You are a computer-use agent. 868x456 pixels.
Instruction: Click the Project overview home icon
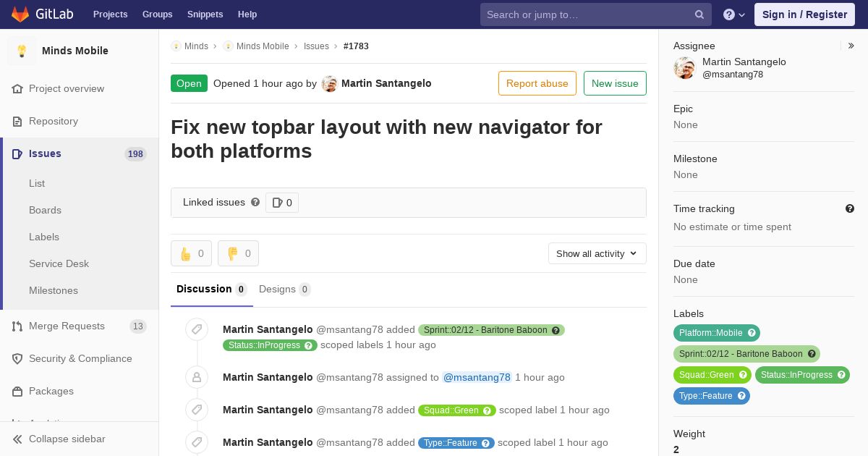[17, 88]
